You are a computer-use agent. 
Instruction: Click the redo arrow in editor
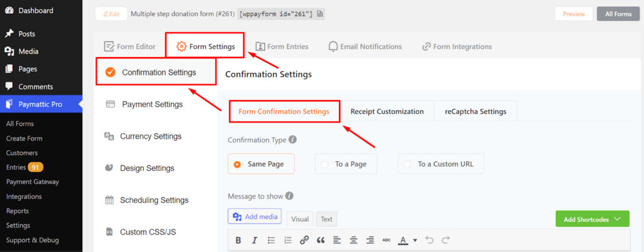[x=446, y=240]
